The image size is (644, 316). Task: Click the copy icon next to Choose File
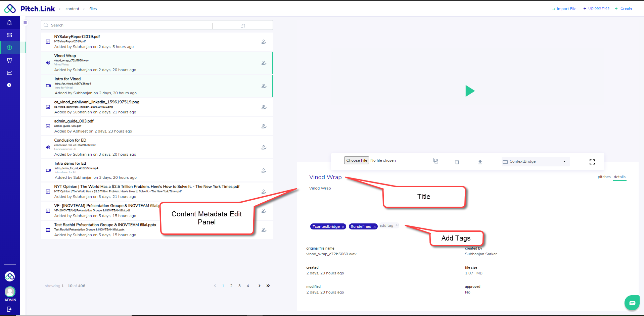436,161
